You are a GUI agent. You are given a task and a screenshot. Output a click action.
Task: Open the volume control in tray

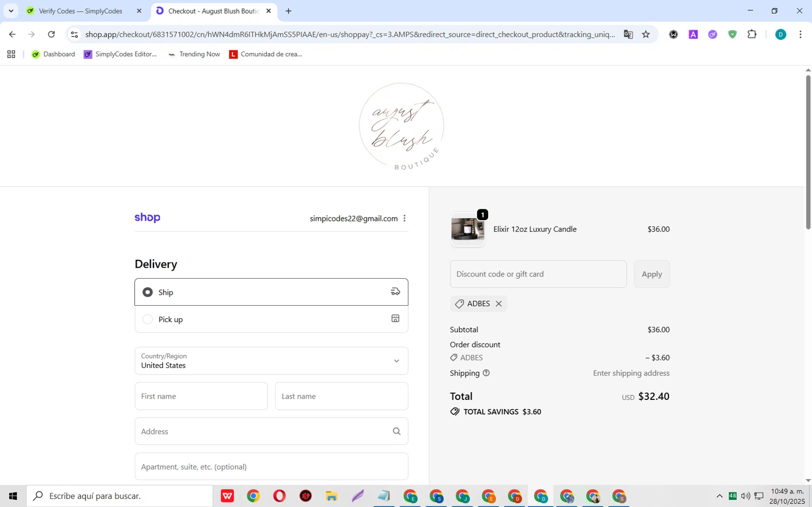[x=745, y=496]
